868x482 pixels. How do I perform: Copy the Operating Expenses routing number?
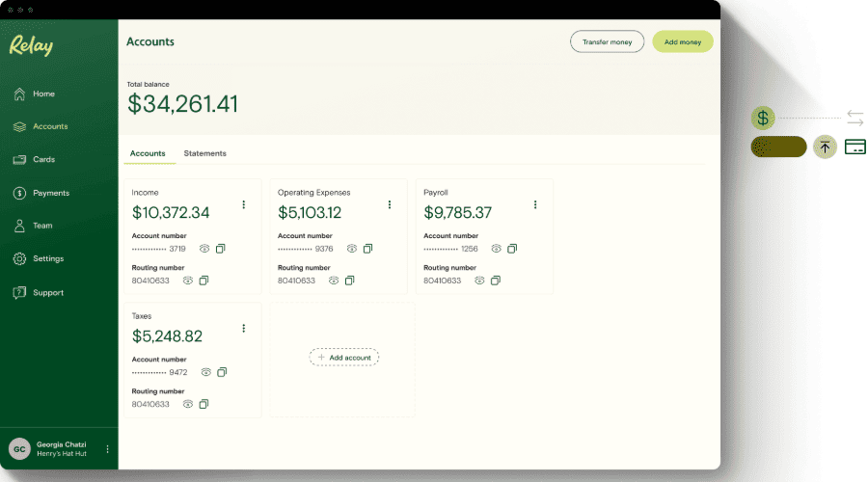[x=349, y=281]
